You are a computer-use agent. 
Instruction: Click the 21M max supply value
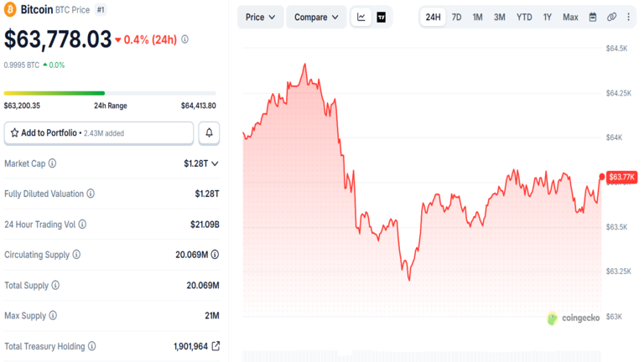click(212, 315)
